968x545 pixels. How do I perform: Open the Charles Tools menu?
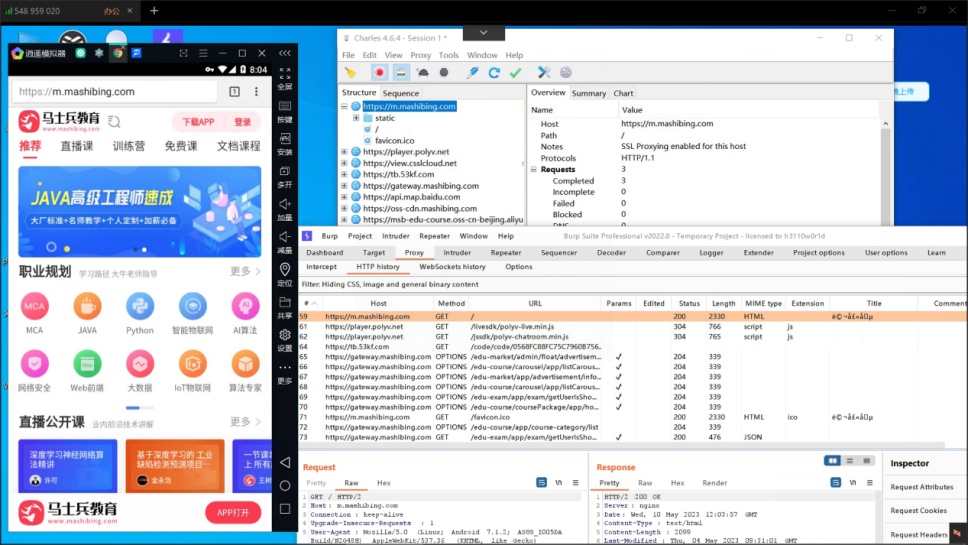pyautogui.click(x=448, y=55)
